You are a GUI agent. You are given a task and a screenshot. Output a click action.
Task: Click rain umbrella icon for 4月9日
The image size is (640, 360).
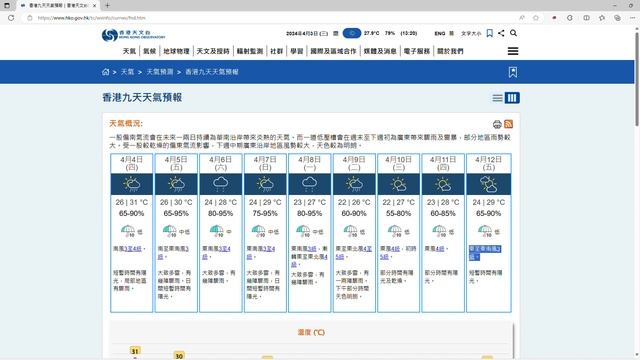(x=351, y=231)
